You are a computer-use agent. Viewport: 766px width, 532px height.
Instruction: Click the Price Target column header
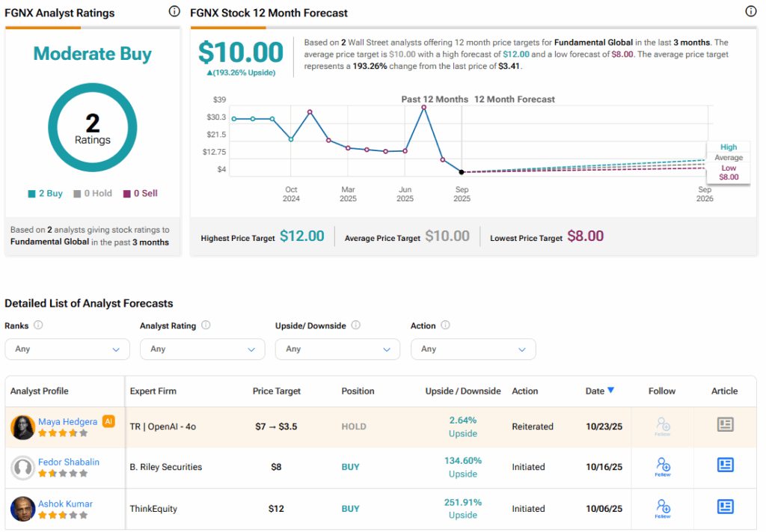pos(277,391)
